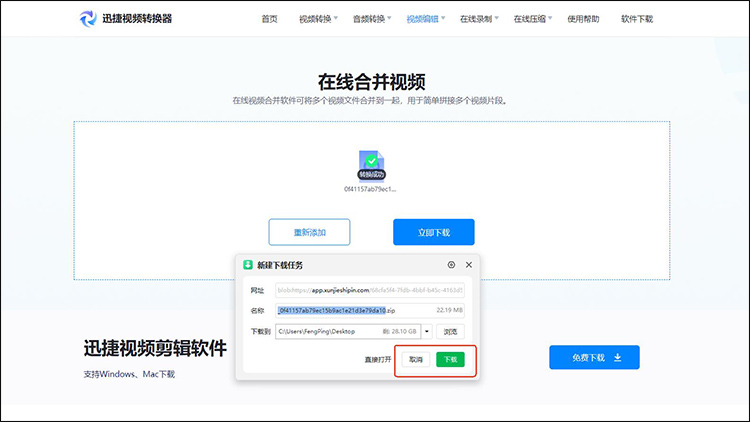This screenshot has height=422, width=750.
Task: Click the 支持Windows、Mac下载 text
Action: click(129, 374)
